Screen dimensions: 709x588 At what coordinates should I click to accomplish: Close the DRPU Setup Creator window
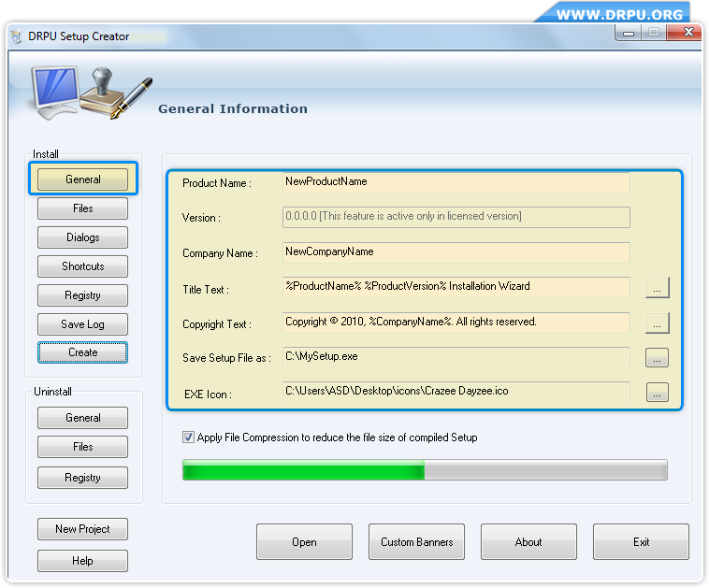[x=686, y=33]
